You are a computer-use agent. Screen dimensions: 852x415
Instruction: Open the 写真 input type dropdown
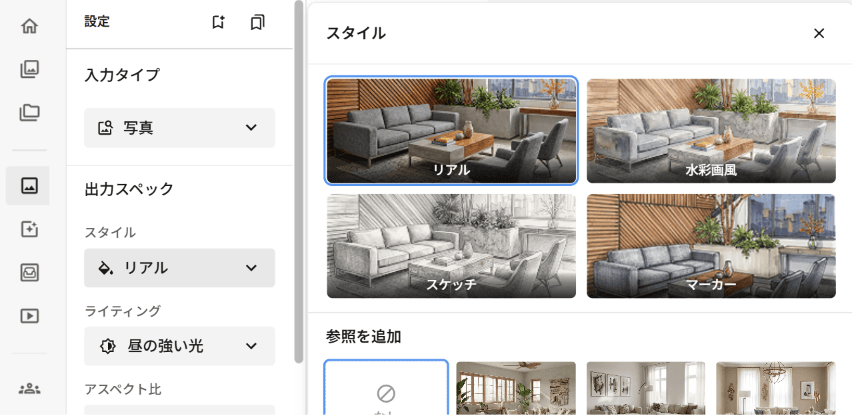[179, 128]
